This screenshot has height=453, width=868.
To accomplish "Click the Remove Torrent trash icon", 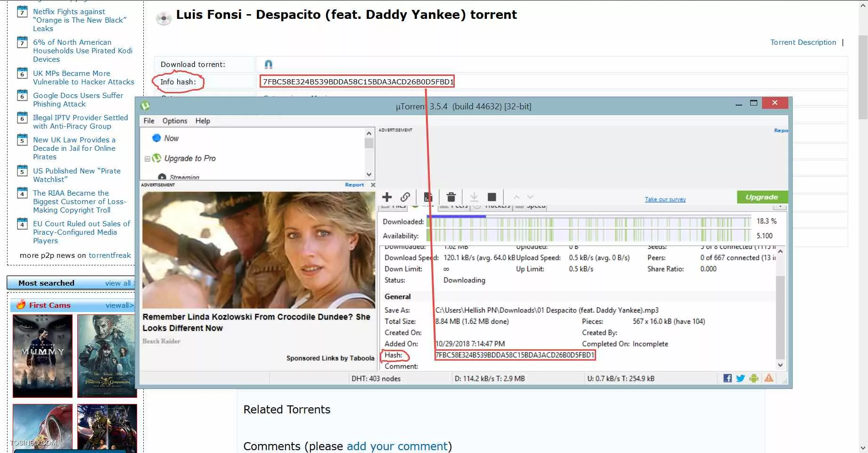I will (451, 197).
